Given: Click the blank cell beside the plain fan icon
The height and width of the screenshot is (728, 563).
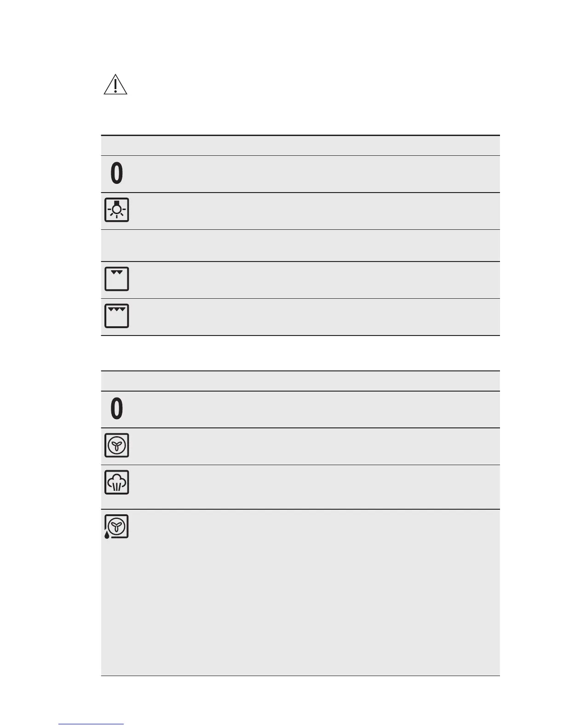Looking at the screenshot, I should coord(316,446).
